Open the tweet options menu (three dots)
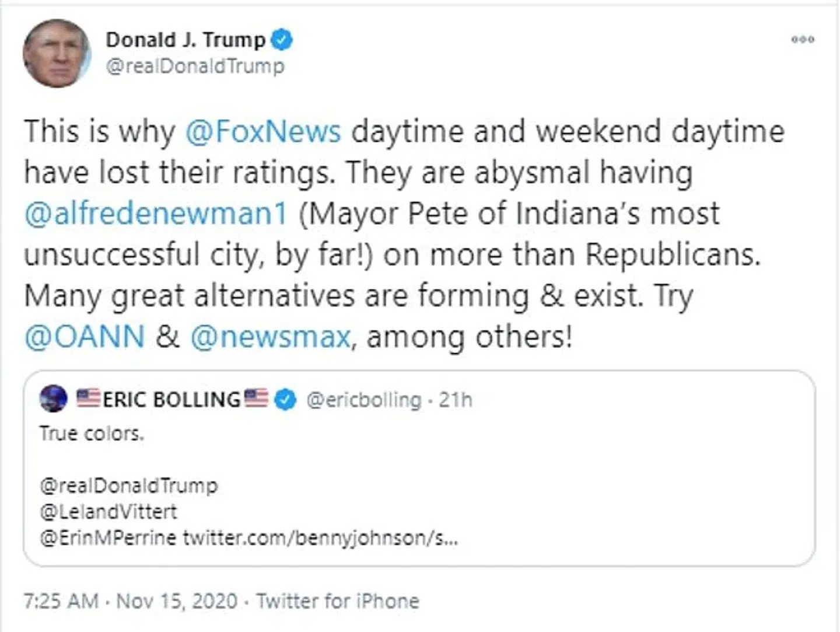This screenshot has height=632, width=840. tap(803, 40)
